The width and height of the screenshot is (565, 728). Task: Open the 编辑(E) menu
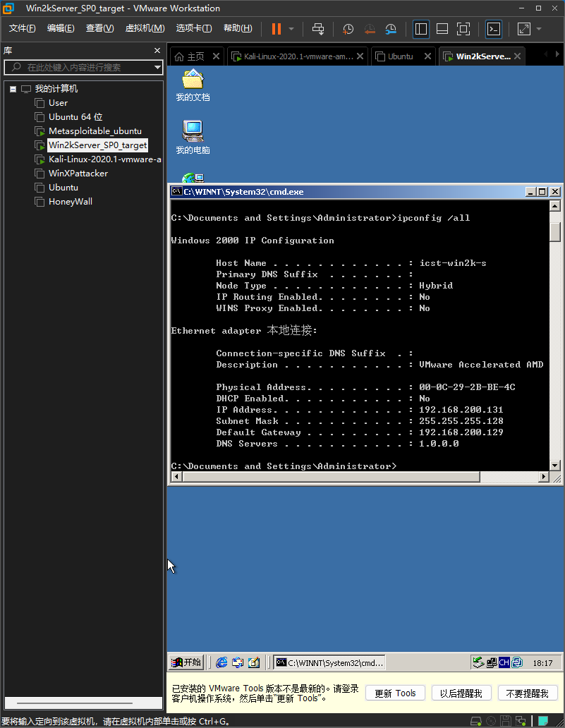pos(61,28)
